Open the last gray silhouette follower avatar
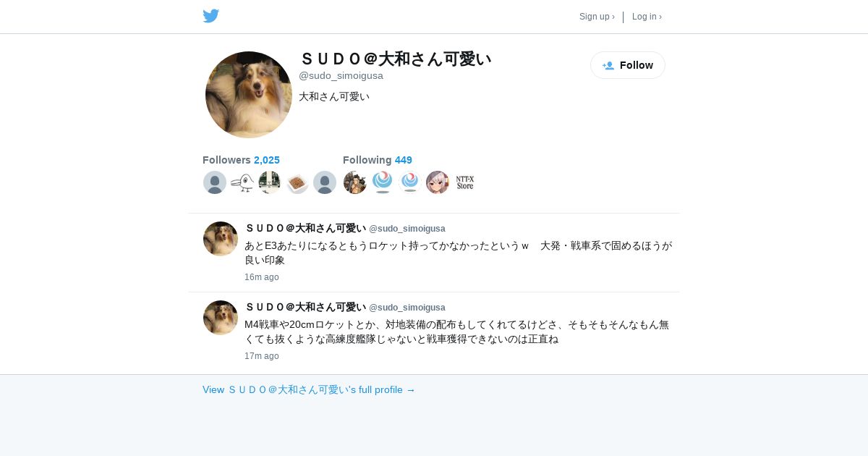This screenshot has width=868, height=456. pos(325,182)
